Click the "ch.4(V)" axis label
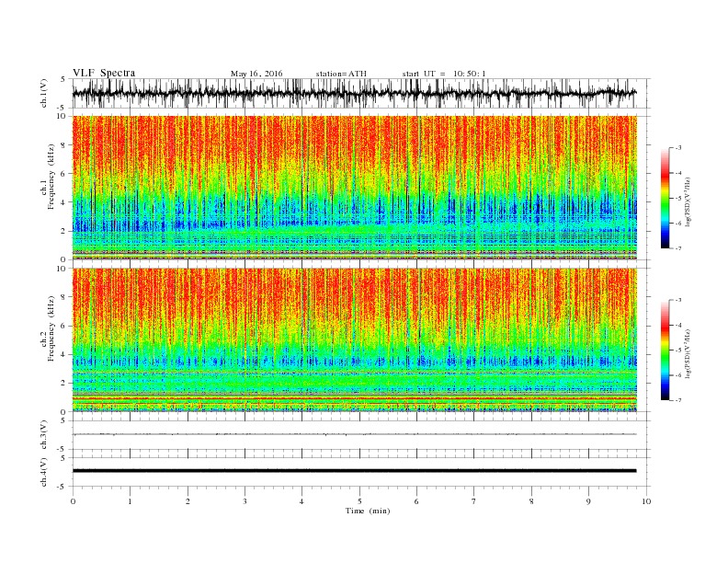Viewport: 728px width, 563px height. tap(44, 472)
